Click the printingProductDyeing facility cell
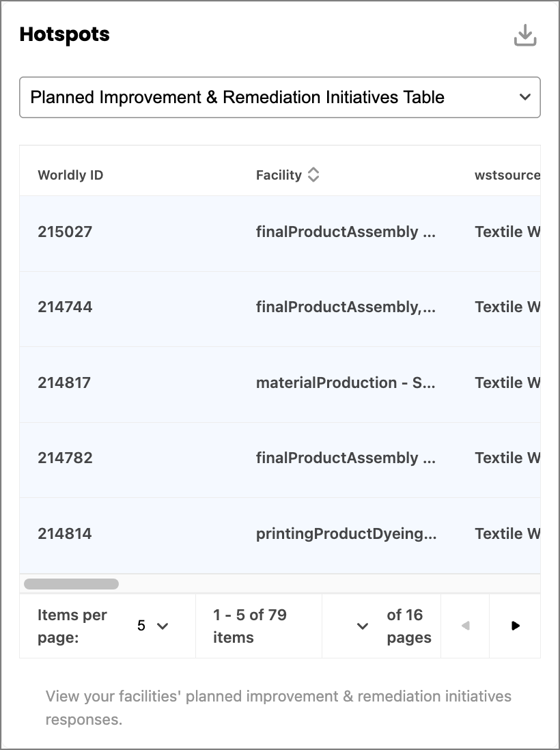 (x=346, y=533)
